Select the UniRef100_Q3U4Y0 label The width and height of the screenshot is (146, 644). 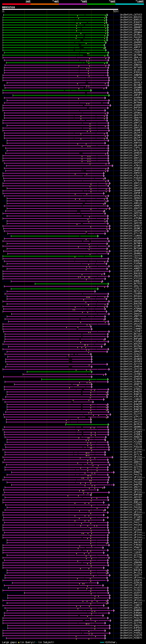[131, 580]
